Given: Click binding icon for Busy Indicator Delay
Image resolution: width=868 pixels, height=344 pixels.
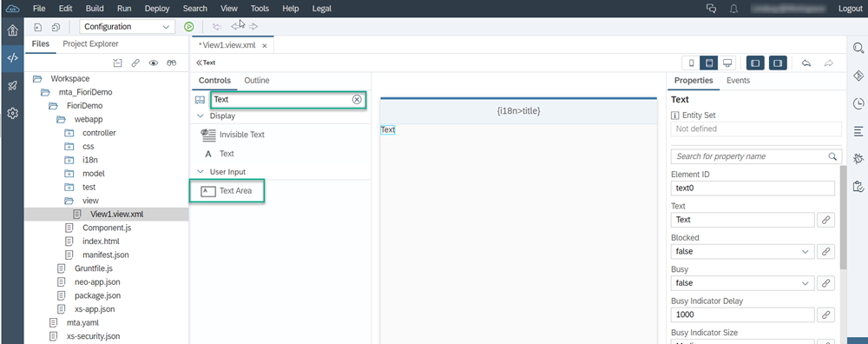Looking at the screenshot, I should [x=825, y=314].
